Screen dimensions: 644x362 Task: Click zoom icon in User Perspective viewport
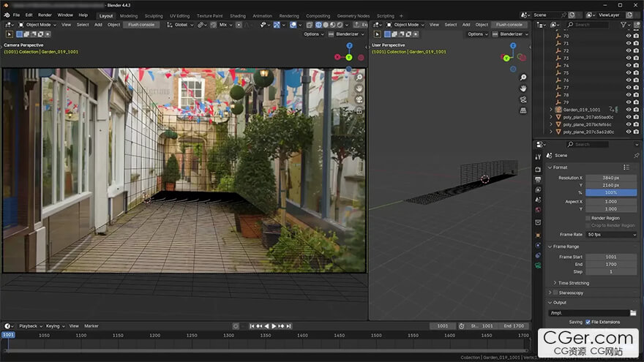(523, 78)
